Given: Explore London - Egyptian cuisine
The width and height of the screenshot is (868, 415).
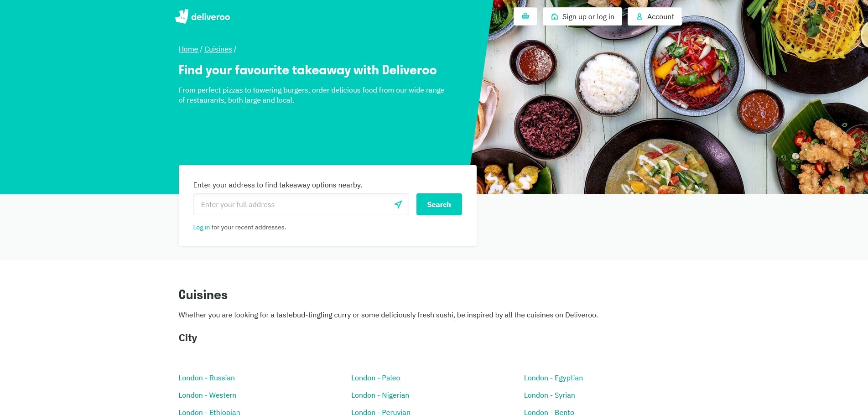Looking at the screenshot, I should tap(553, 378).
